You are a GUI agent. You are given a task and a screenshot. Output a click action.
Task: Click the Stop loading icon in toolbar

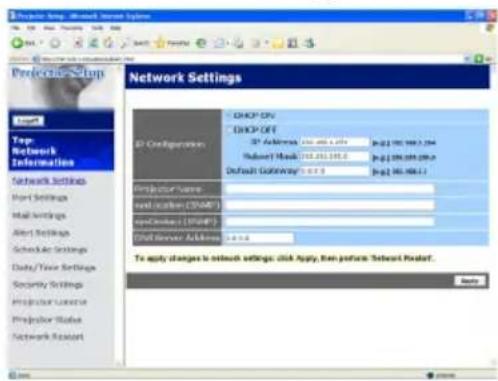[78, 43]
